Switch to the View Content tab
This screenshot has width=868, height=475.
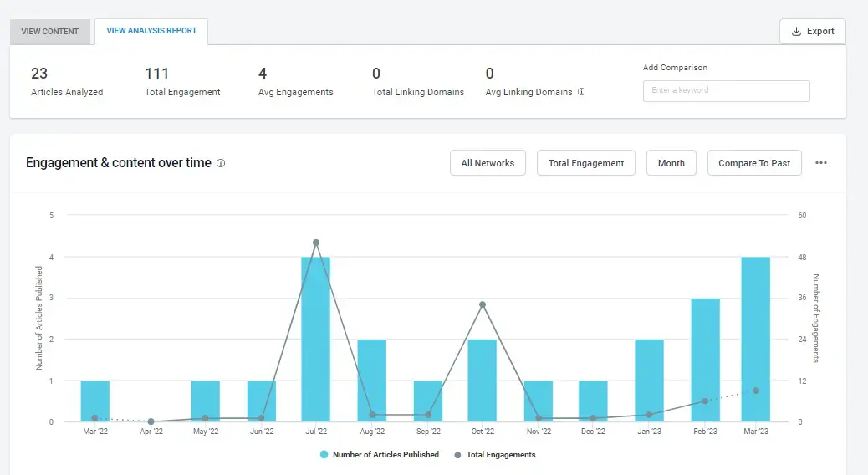click(50, 32)
